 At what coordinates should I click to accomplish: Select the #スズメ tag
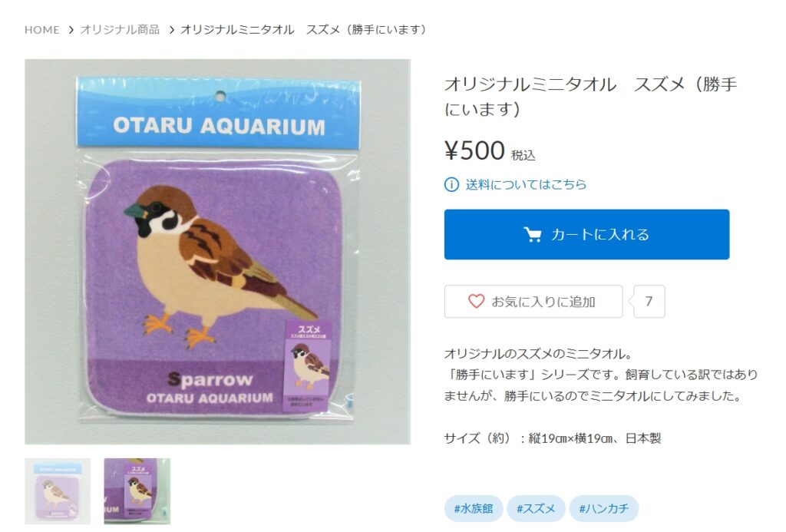click(536, 508)
